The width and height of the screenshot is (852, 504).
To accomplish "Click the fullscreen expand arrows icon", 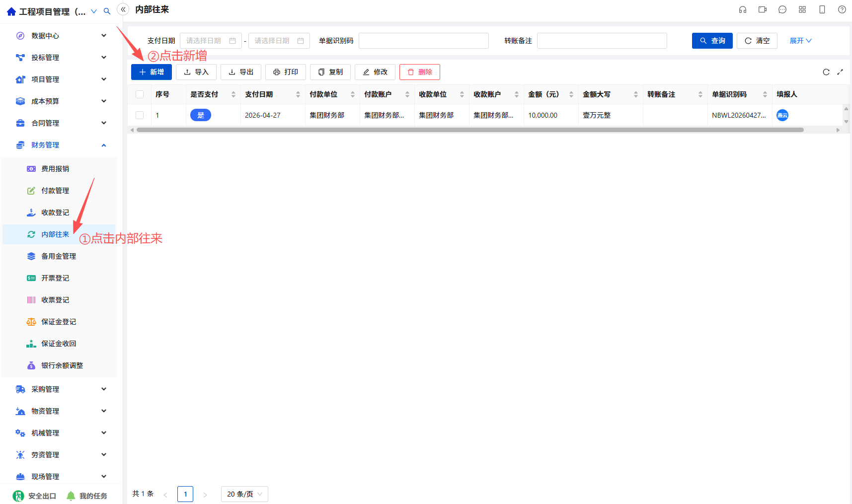I will 840,72.
